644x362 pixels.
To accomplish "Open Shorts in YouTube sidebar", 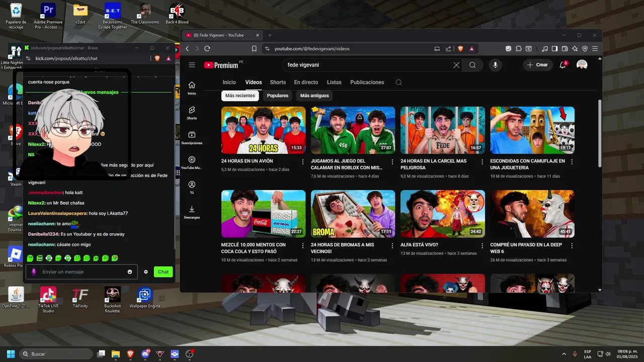I will pos(192,113).
